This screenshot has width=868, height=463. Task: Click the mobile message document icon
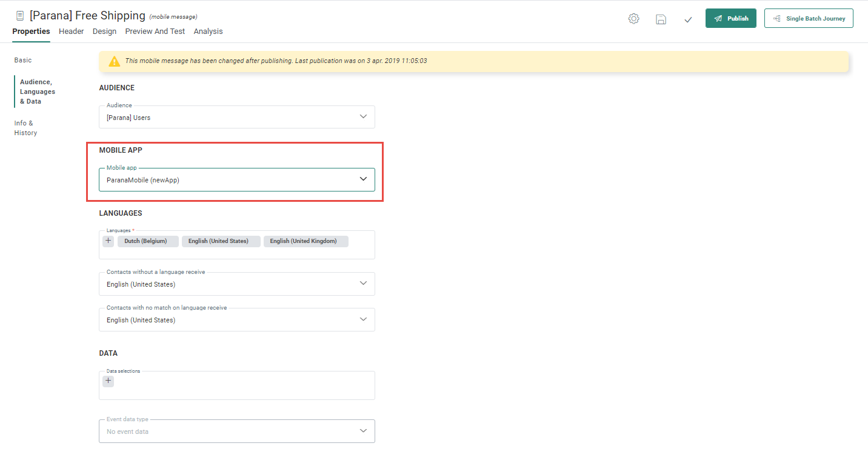coord(20,16)
